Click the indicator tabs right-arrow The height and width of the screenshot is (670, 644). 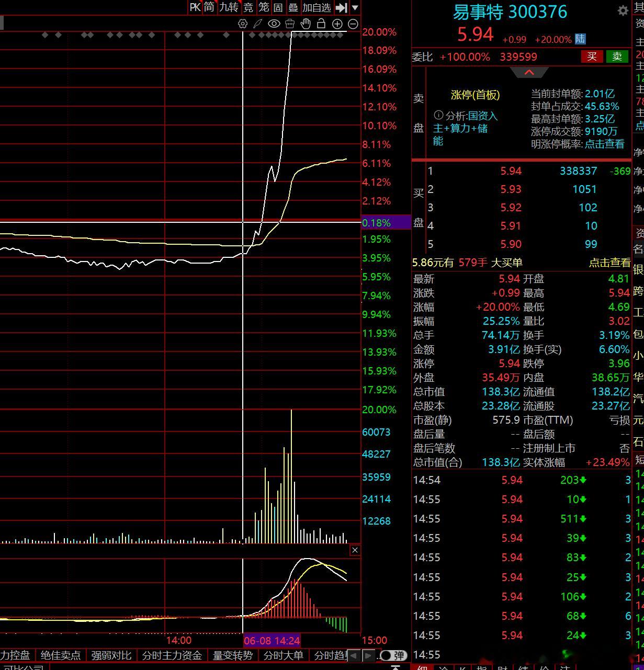[368, 655]
